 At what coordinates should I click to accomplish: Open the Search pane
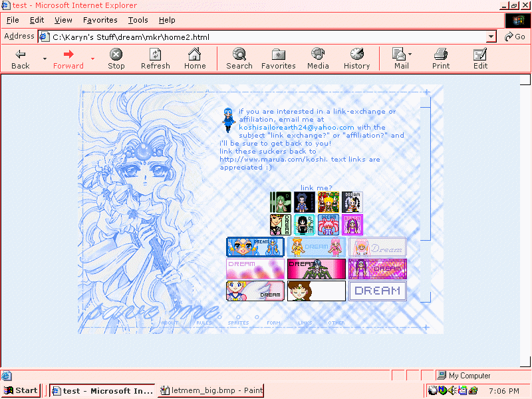point(239,59)
